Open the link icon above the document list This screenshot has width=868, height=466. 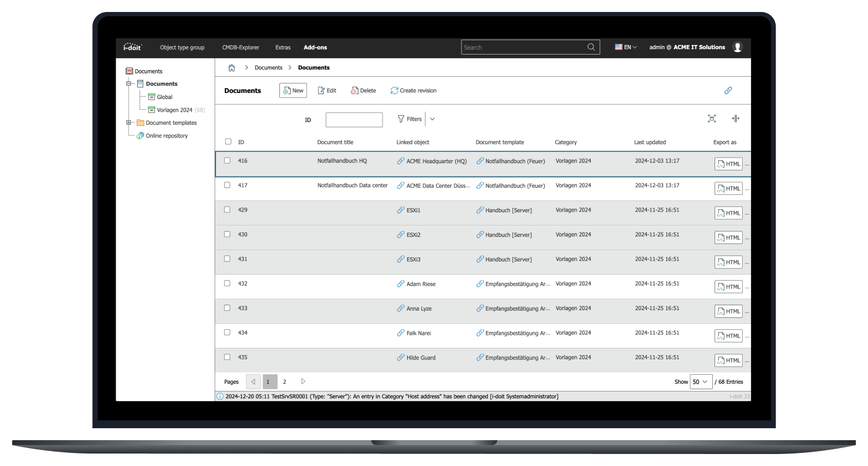pos(728,90)
